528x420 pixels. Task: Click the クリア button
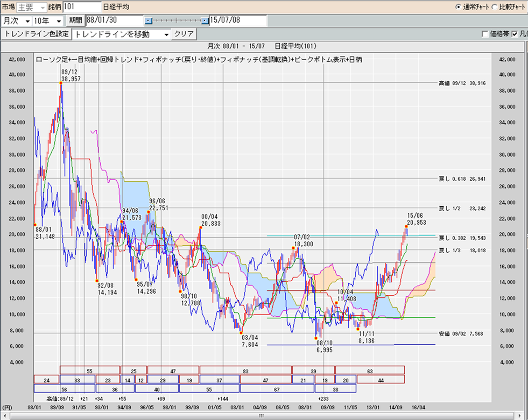tap(184, 34)
